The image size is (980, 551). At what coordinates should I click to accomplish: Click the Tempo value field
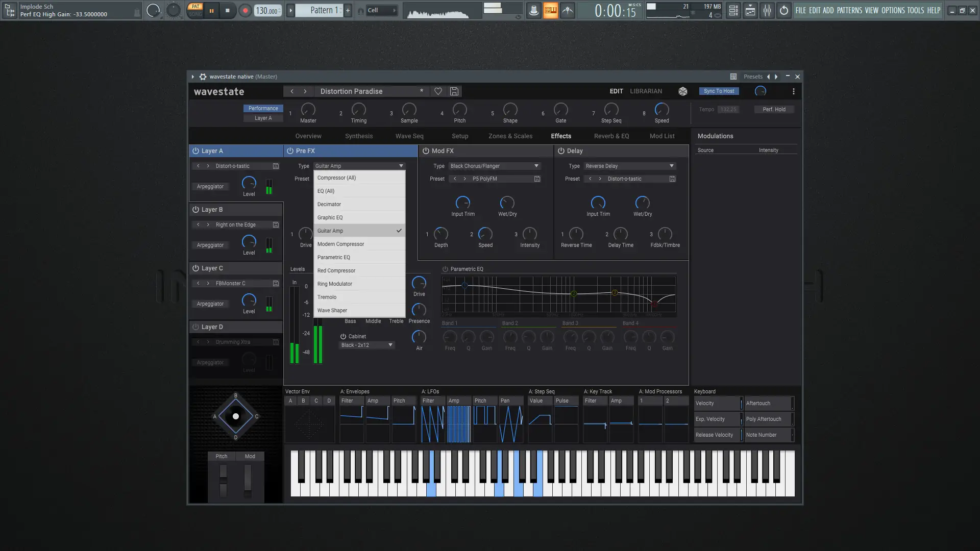coord(728,109)
